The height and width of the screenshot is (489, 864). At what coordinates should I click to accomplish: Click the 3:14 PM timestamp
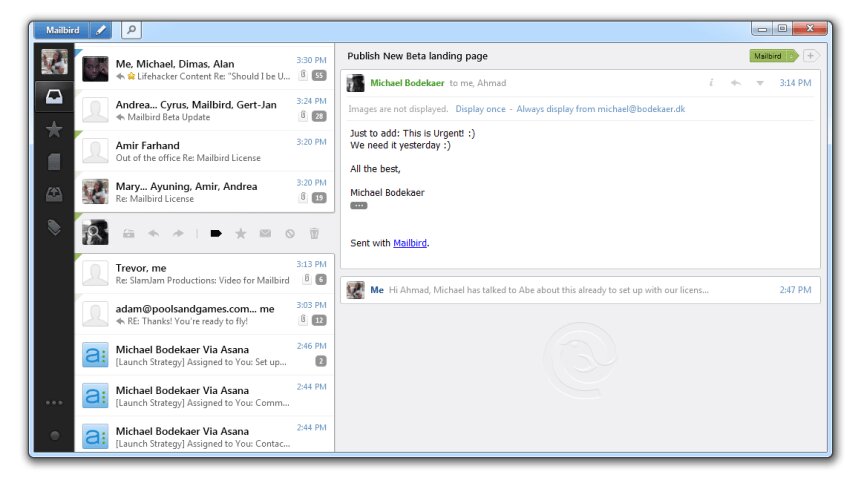795,83
